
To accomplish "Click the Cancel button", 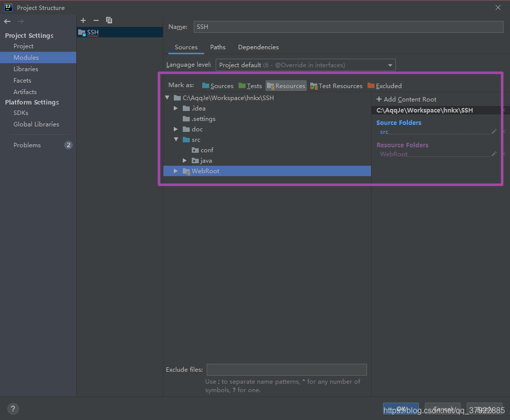I will tap(443, 409).
